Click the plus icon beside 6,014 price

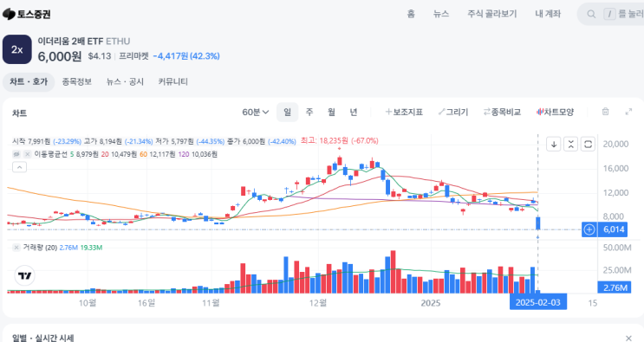tap(589, 229)
